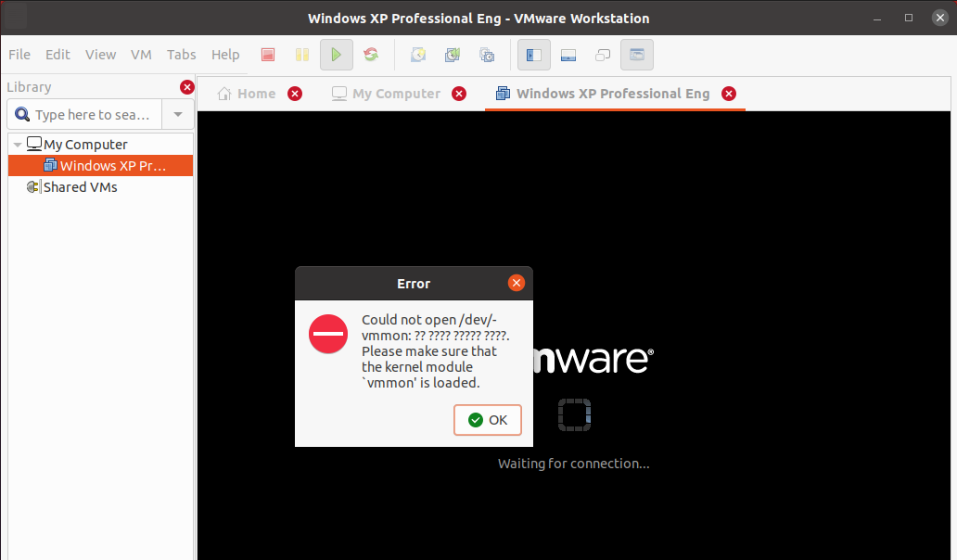Close the My Computer tab
The height and width of the screenshot is (560, 957).
[459, 94]
